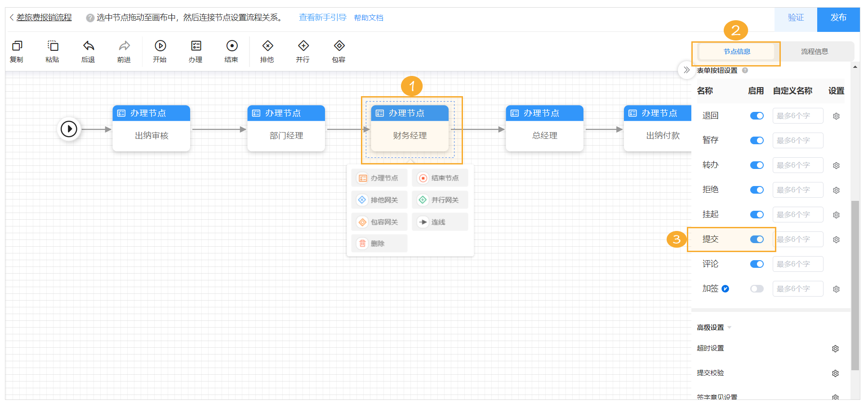This screenshot has width=868, height=408.
Task: Collapse the right panel with the chevron
Action: pyautogui.click(x=686, y=70)
